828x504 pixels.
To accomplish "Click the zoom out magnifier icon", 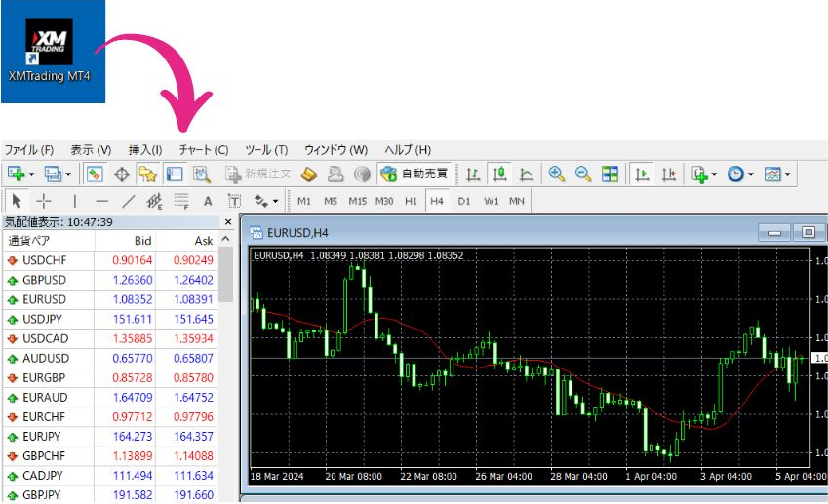I will (x=583, y=174).
